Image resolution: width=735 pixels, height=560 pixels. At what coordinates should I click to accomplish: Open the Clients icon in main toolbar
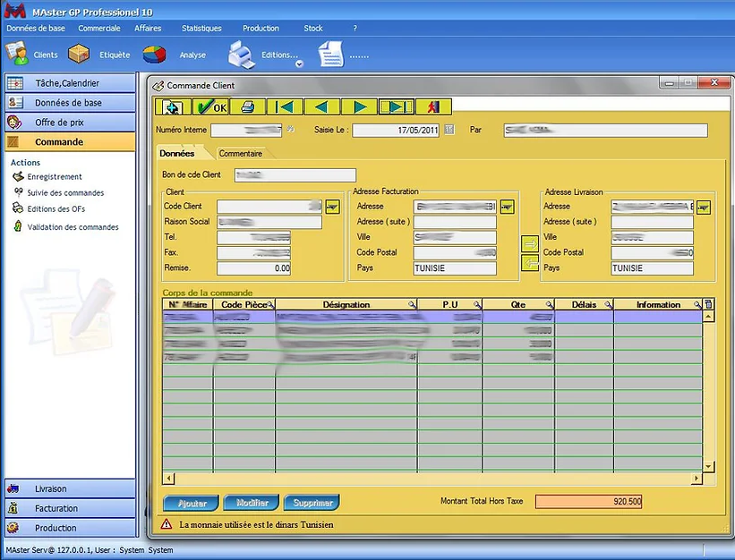pos(16,54)
